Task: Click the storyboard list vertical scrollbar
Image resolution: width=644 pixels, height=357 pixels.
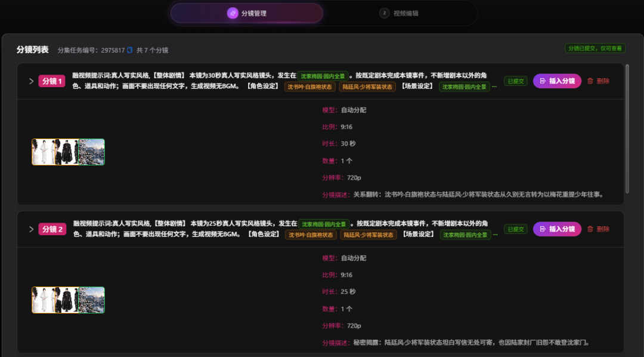Action: tap(627, 129)
